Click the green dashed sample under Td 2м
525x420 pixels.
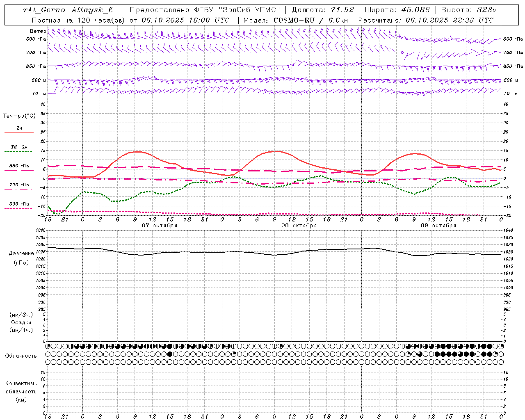tap(18, 152)
